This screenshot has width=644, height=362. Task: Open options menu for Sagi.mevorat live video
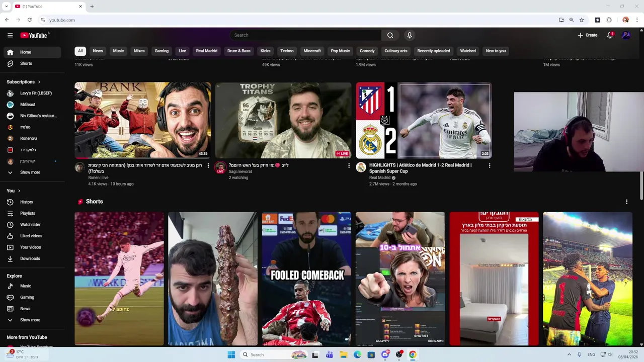[x=349, y=165]
